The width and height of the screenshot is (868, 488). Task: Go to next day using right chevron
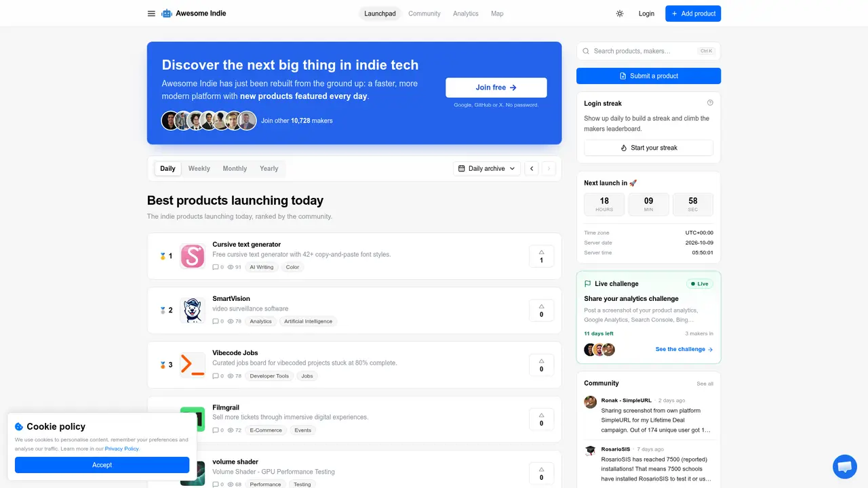(549, 169)
